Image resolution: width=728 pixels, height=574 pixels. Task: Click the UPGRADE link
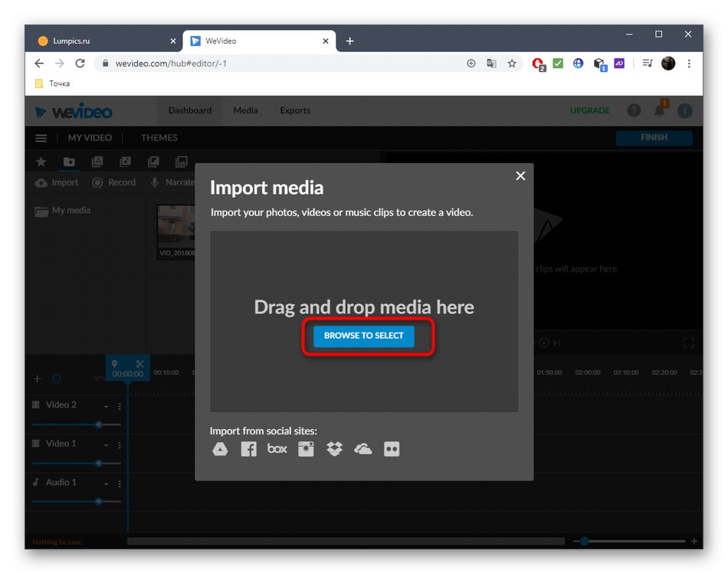coord(589,110)
